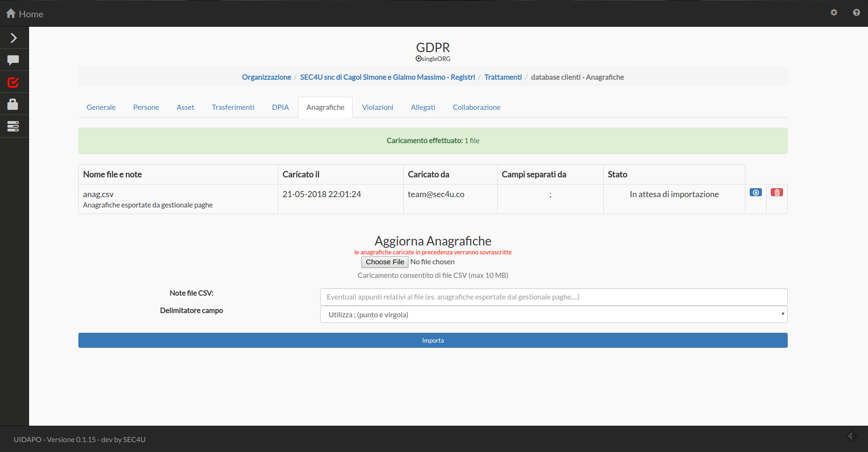Click the red sovrascritte warning text
The height and width of the screenshot is (452, 868).
point(433,252)
